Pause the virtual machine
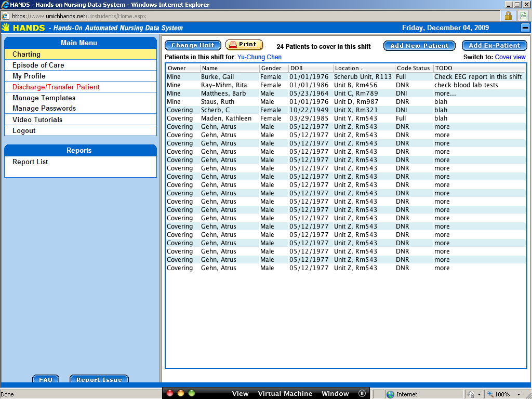This screenshot has height=399, width=532. (362, 393)
